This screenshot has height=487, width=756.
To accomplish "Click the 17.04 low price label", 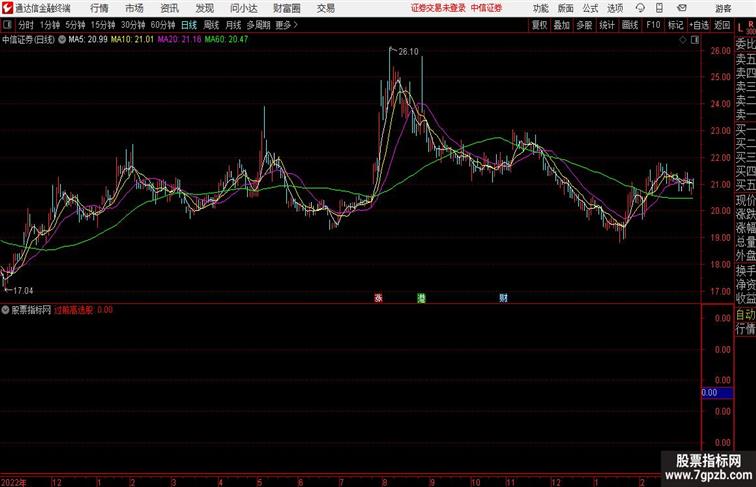I will (23, 291).
